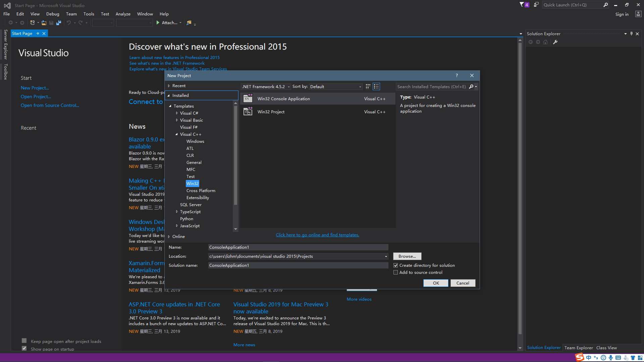
Task: Switch template list to small icons view
Action: pyautogui.click(x=368, y=86)
